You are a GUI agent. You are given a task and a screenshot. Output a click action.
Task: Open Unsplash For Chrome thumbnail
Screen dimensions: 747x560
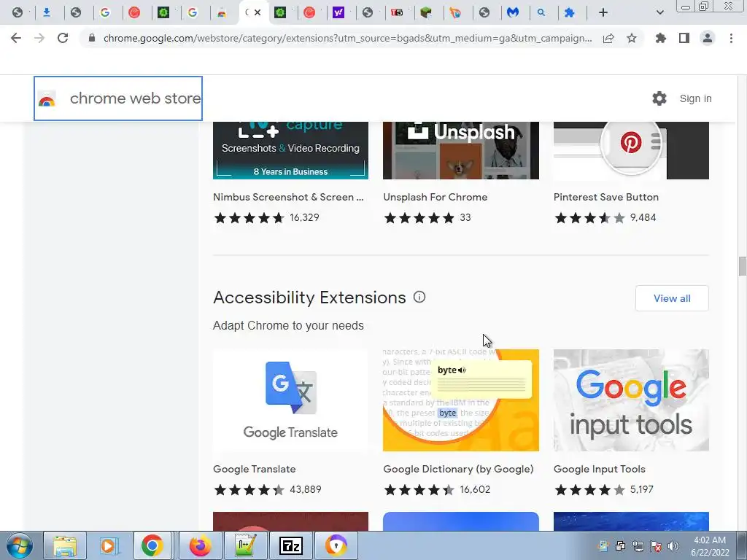(461, 150)
